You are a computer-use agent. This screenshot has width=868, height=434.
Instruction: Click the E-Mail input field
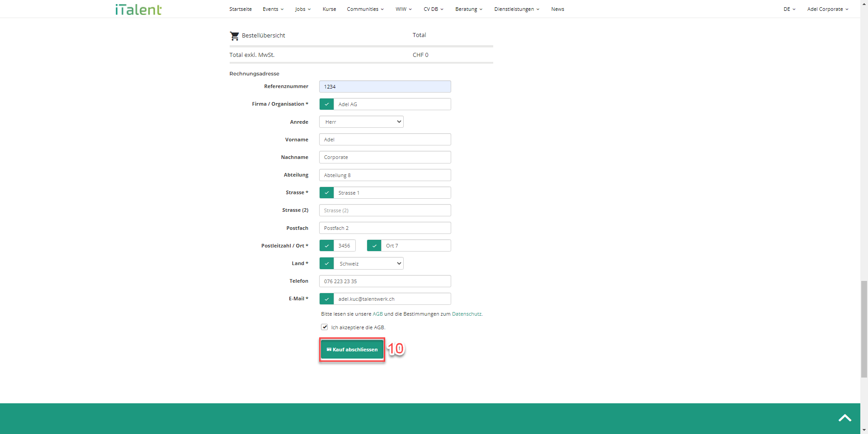[x=392, y=299]
